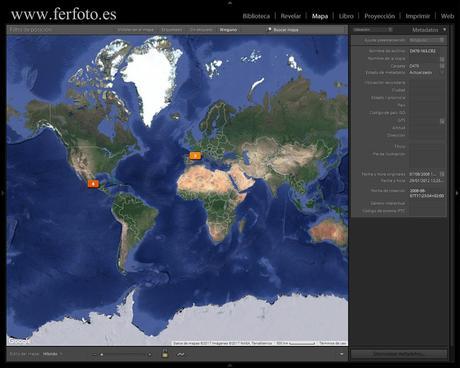Hide the right panel with side arrow
460x368 pixels.
pyautogui.click(x=457, y=193)
